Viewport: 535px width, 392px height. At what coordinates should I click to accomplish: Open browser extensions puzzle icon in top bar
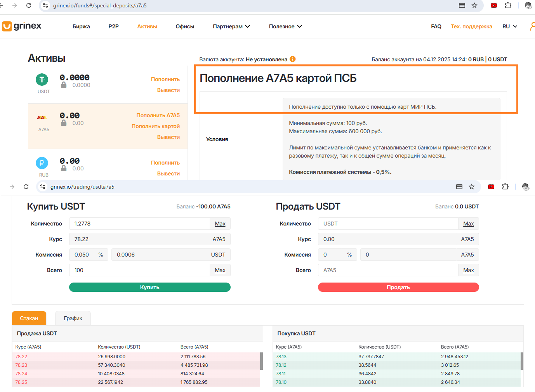[508, 5]
